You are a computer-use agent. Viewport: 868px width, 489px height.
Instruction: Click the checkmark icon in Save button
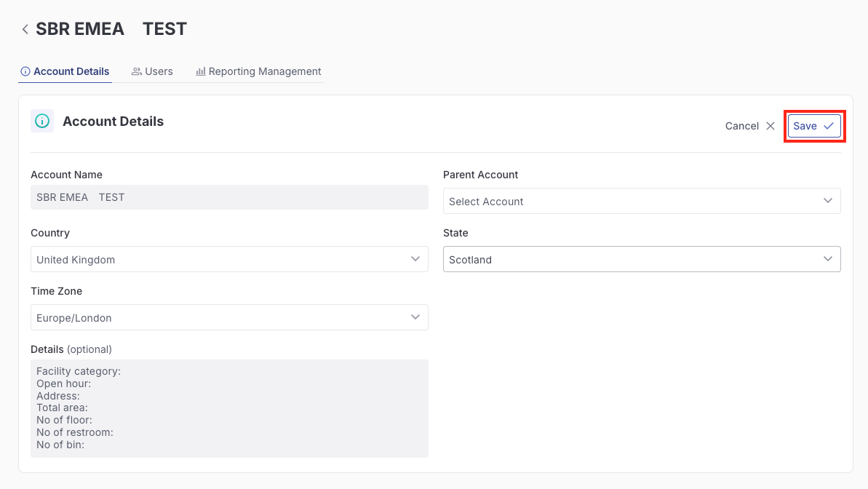click(x=828, y=126)
